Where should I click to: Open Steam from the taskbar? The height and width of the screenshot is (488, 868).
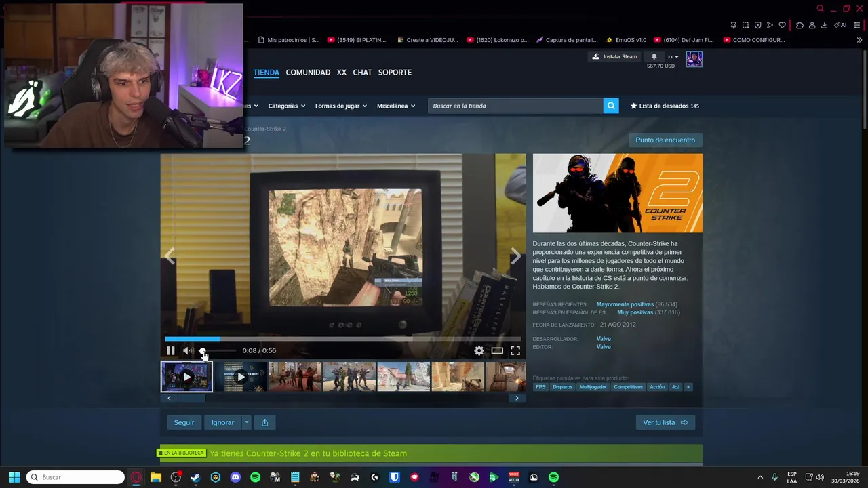click(x=195, y=477)
